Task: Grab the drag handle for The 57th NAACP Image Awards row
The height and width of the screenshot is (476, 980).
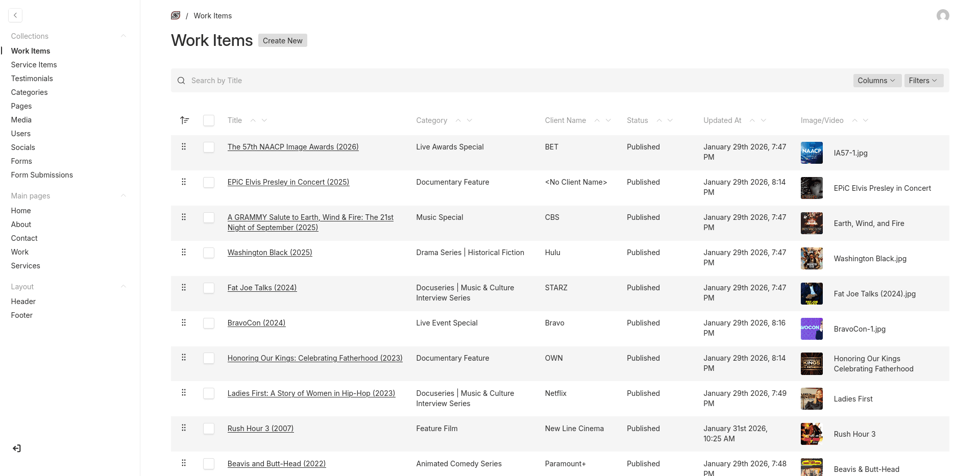Action: click(184, 146)
